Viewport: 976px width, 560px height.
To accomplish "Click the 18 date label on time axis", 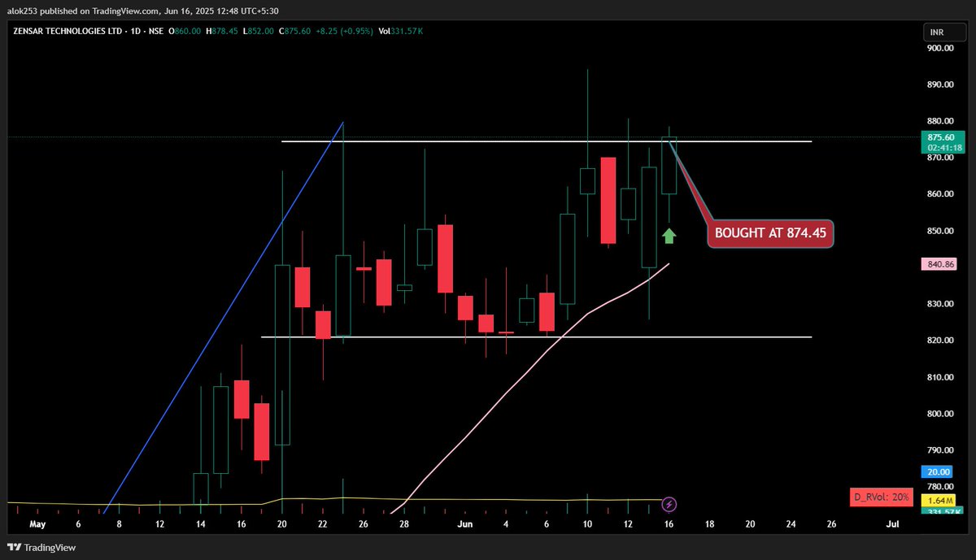I will (x=709, y=524).
